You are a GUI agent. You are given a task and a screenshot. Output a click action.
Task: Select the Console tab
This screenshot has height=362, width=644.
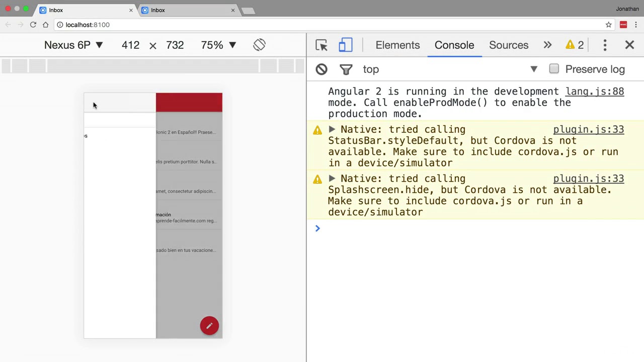pos(454,45)
